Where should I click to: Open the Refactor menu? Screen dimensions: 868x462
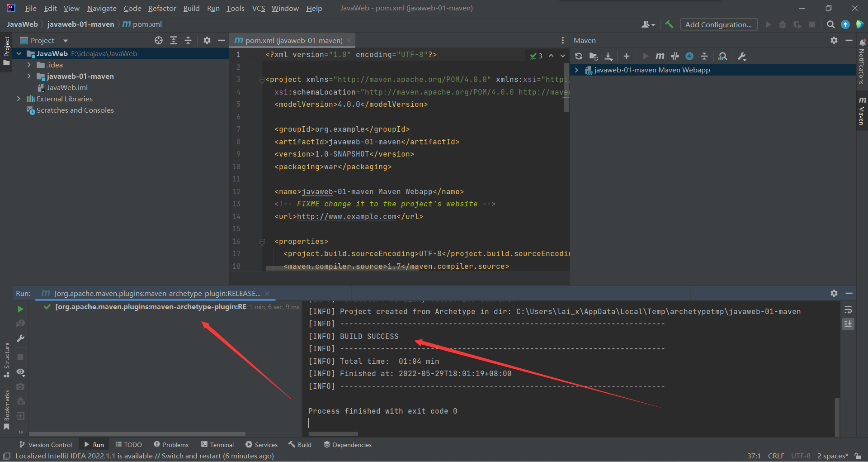coord(162,8)
